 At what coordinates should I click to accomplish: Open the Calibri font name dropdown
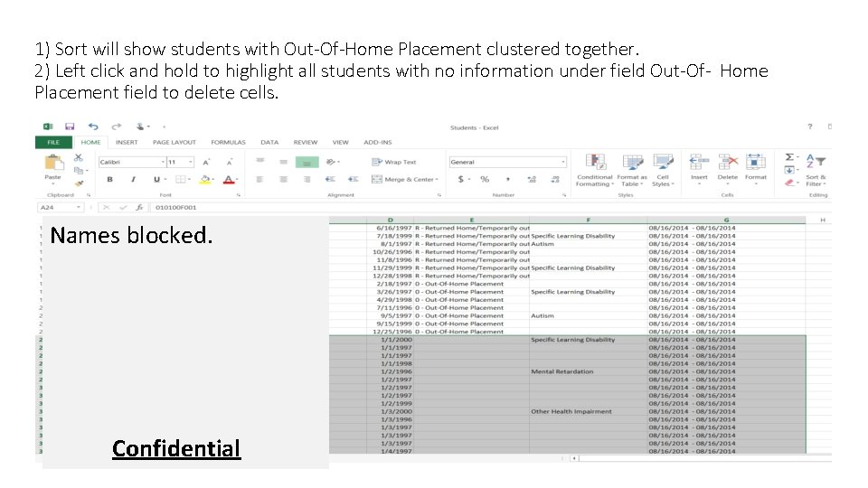click(x=164, y=162)
